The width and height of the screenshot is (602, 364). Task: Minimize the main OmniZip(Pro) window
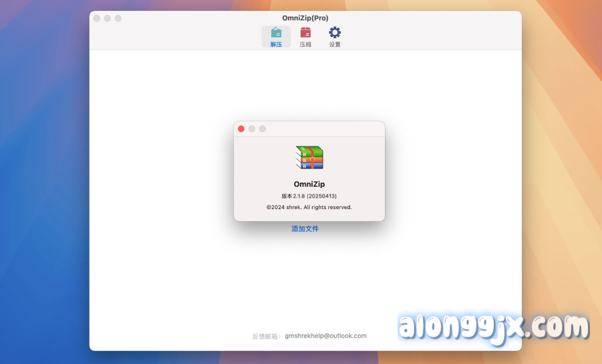pos(108,19)
